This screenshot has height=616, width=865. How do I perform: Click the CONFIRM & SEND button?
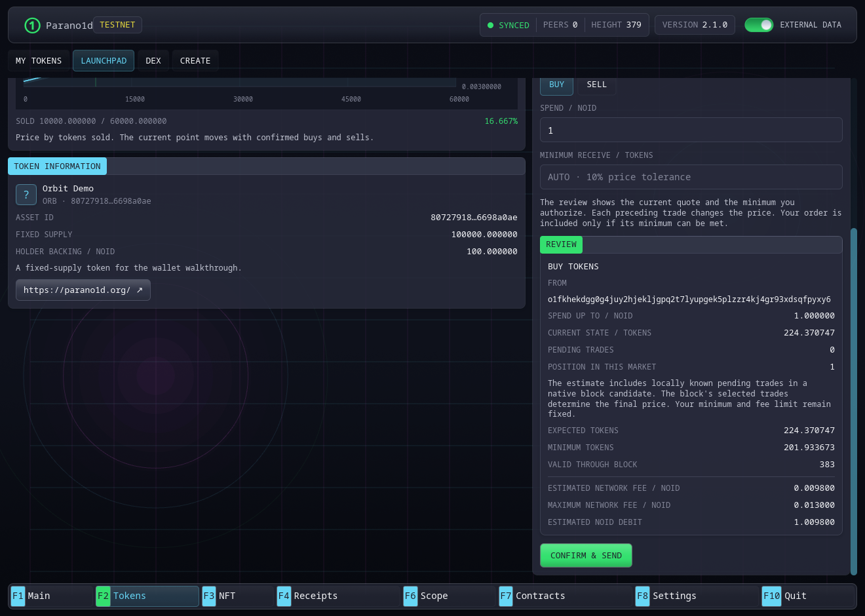tap(586, 556)
